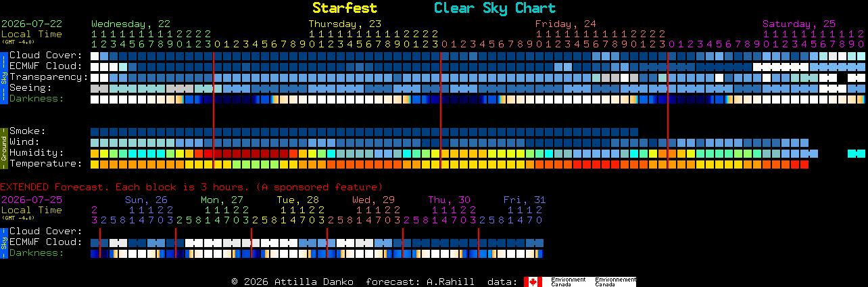Click the forecast: A.Rahill credit

pyautogui.click(x=420, y=282)
